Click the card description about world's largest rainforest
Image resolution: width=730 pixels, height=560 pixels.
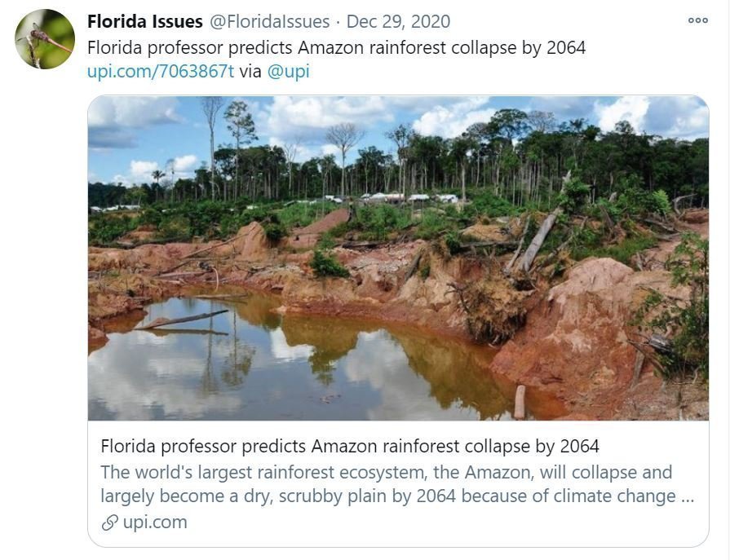[x=397, y=484]
